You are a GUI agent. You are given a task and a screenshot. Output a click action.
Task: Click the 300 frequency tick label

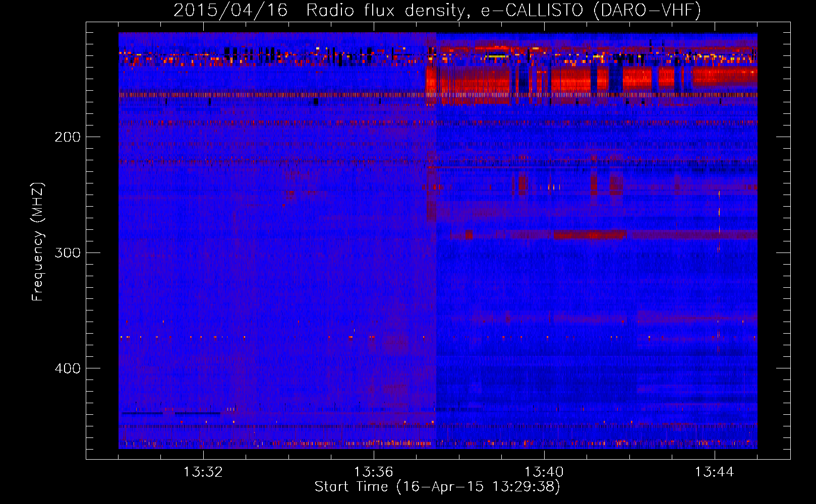click(x=68, y=253)
